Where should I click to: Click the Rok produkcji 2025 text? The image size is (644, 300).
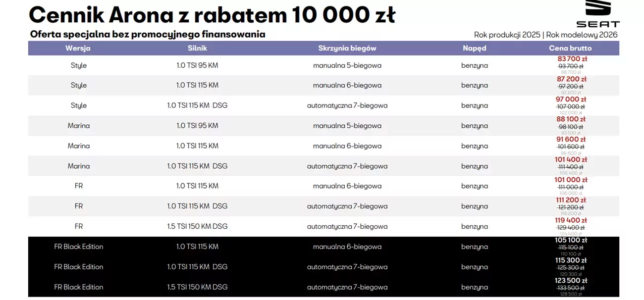point(507,35)
